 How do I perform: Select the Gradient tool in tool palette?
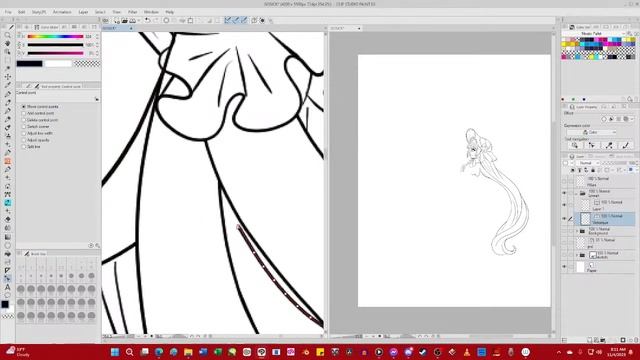[x=8, y=236]
